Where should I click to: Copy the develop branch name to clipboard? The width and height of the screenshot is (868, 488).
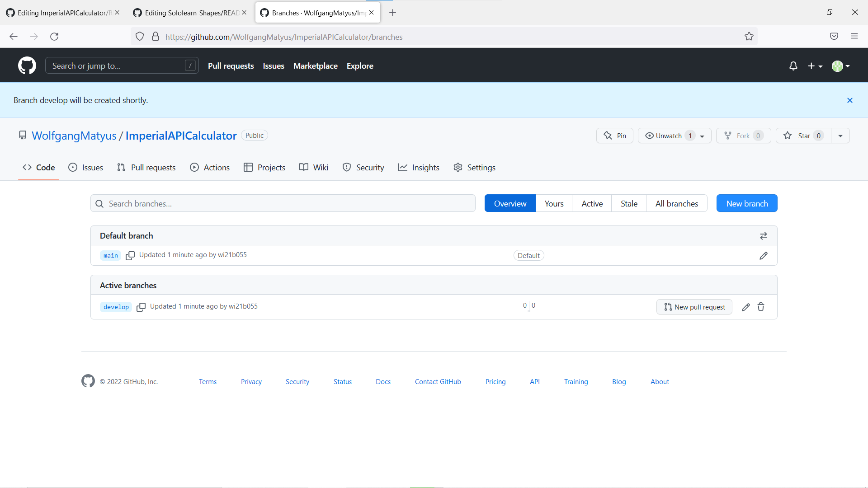[x=141, y=307]
